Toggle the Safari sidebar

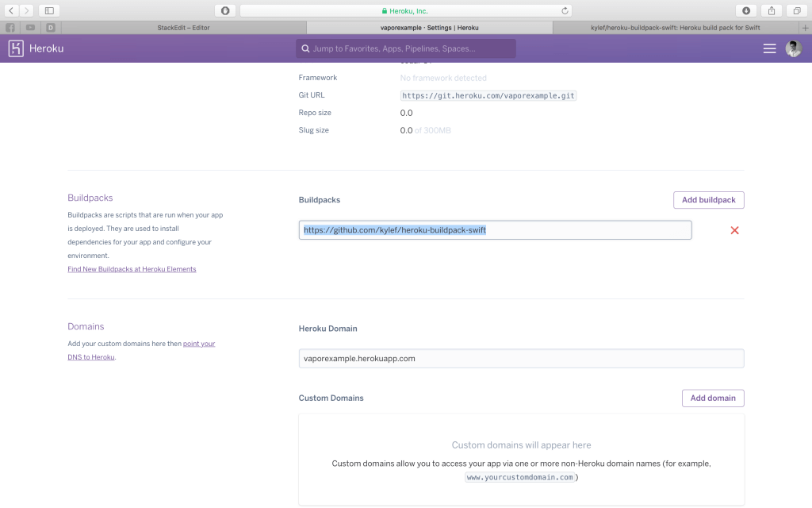tap(49, 10)
